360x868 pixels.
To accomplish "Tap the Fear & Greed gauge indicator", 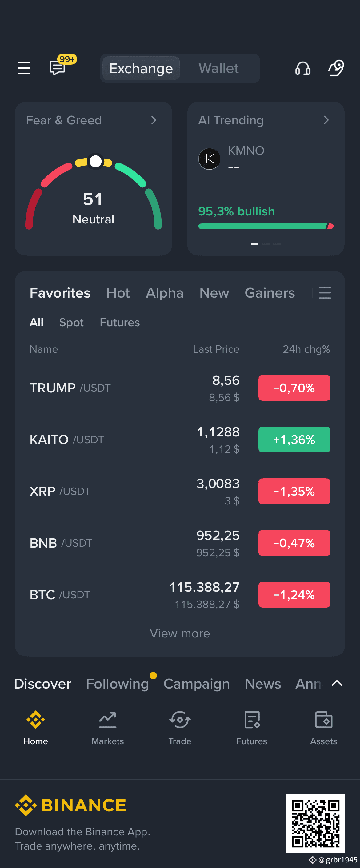I will tap(96, 161).
